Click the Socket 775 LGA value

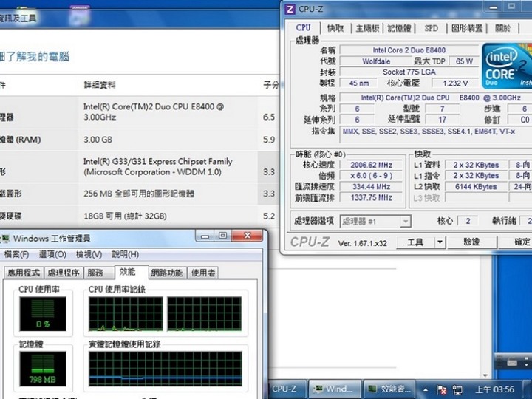click(x=409, y=72)
